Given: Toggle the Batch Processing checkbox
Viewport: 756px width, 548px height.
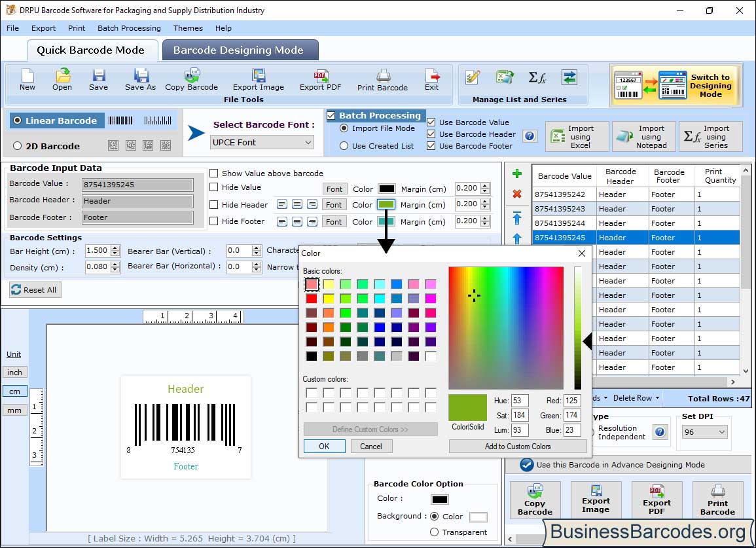Looking at the screenshot, I should pyautogui.click(x=331, y=115).
